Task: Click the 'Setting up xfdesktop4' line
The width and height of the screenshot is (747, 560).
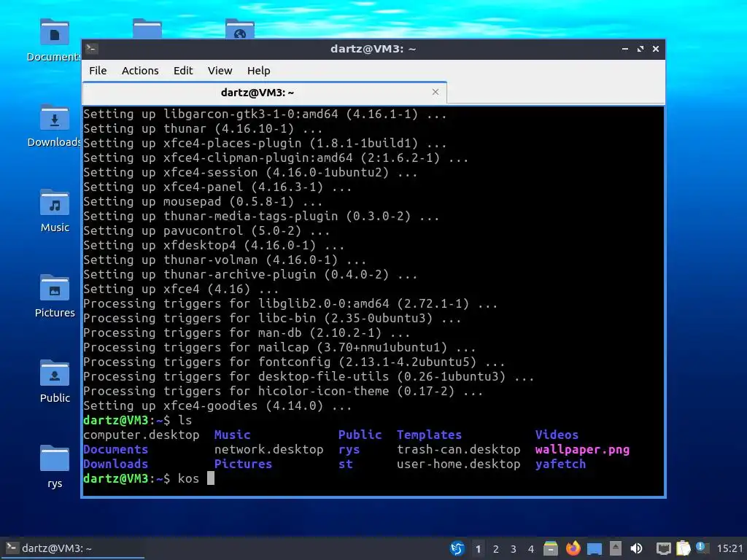Action: click(x=214, y=245)
